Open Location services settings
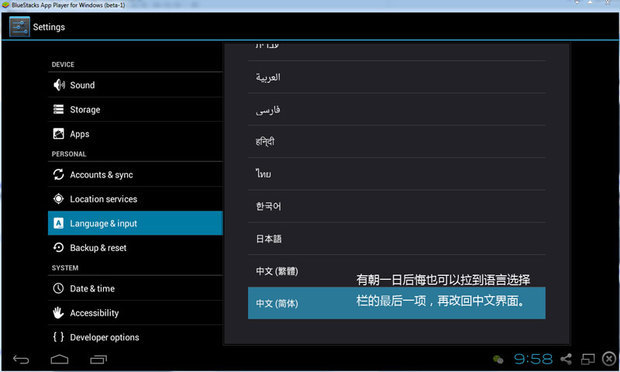Viewport: 620px width, 372px height. click(136, 199)
